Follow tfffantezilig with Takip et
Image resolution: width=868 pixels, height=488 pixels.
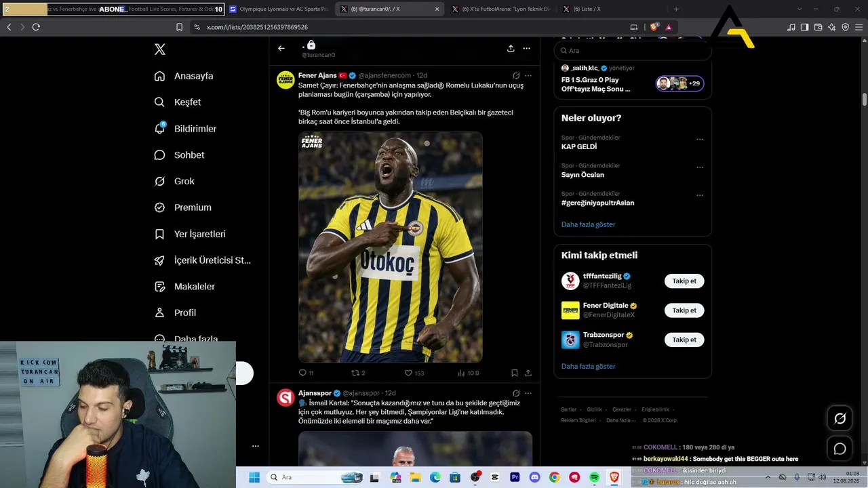coord(684,281)
